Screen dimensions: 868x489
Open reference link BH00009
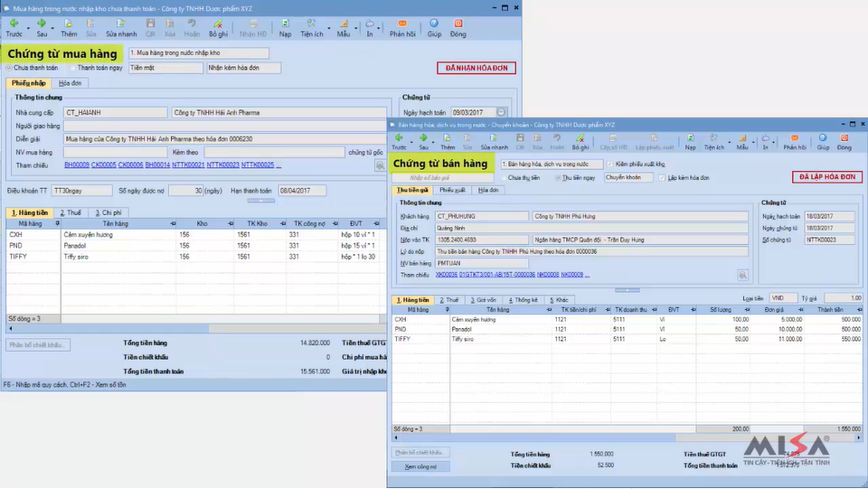click(x=76, y=165)
